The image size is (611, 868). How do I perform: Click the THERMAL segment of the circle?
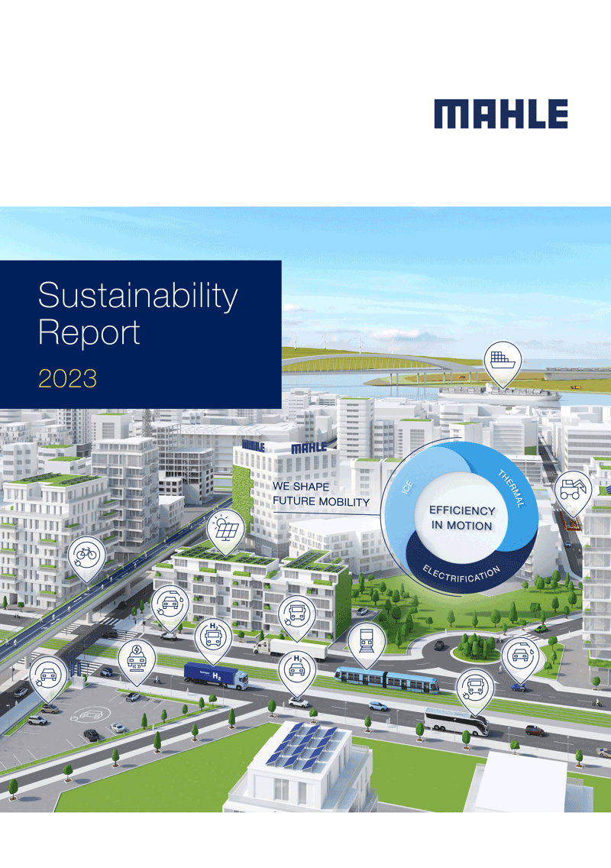(510, 489)
